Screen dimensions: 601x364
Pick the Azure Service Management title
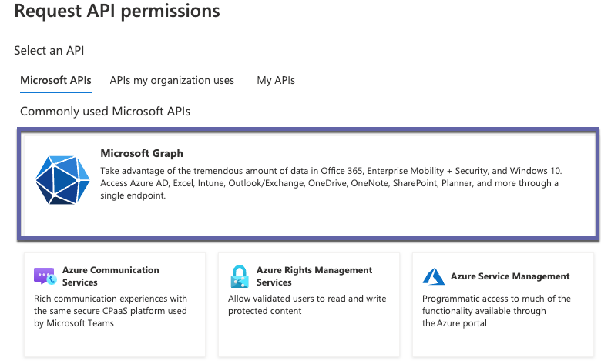(510, 276)
